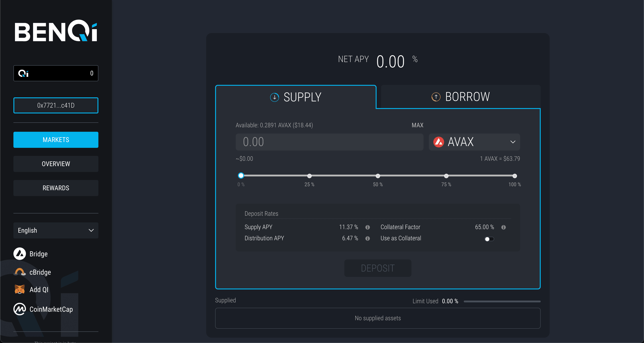Viewport: 644px width, 343px height.
Task: Open the English language dropdown
Action: [x=56, y=230]
